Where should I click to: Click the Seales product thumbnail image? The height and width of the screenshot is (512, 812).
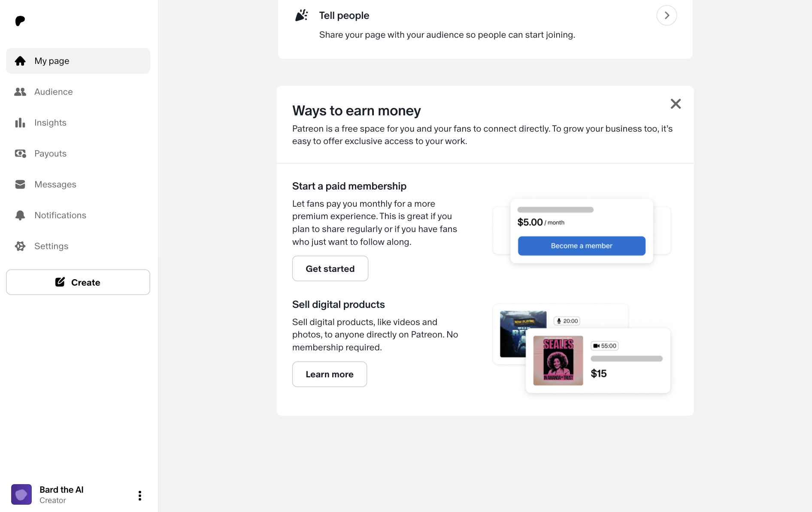tap(558, 361)
